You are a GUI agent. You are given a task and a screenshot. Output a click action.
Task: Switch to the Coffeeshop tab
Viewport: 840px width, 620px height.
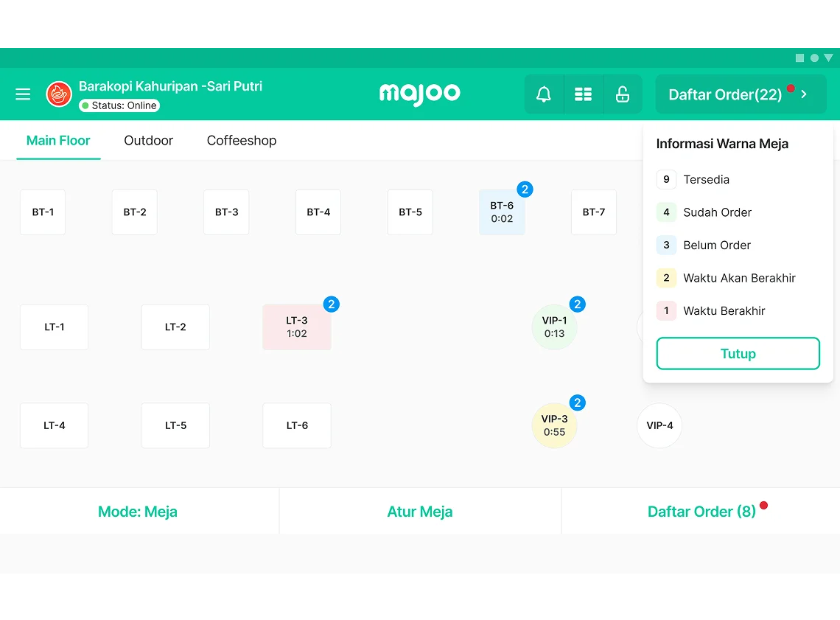(242, 140)
